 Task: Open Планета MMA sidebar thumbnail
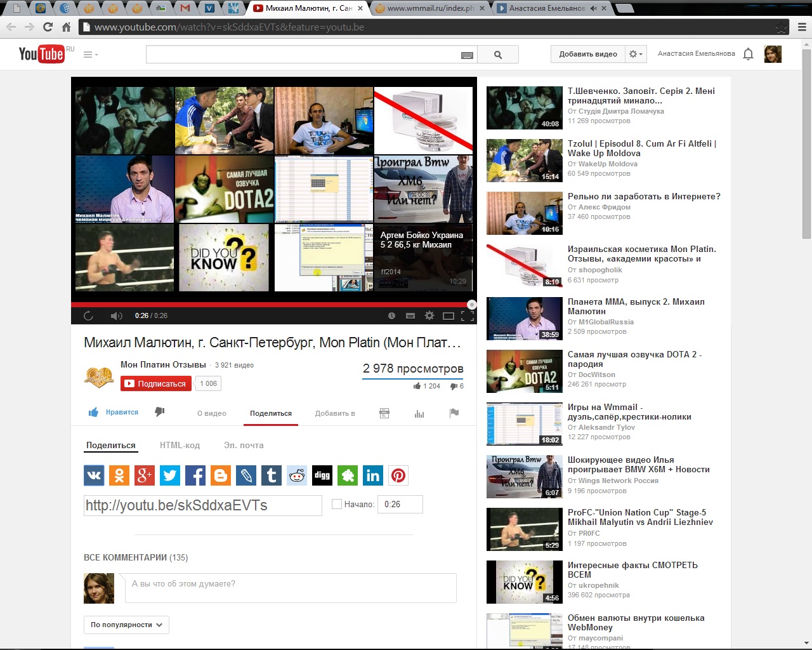[x=524, y=319]
